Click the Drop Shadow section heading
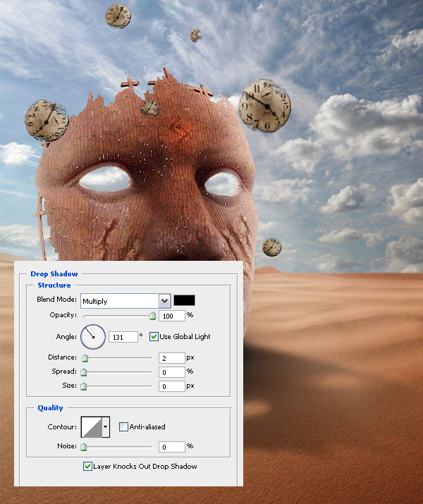 point(54,274)
